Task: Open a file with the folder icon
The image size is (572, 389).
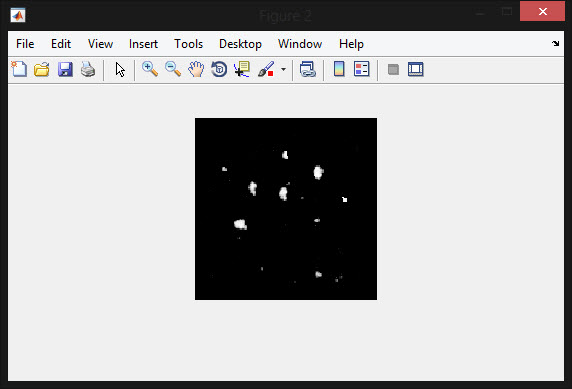Action: point(42,69)
